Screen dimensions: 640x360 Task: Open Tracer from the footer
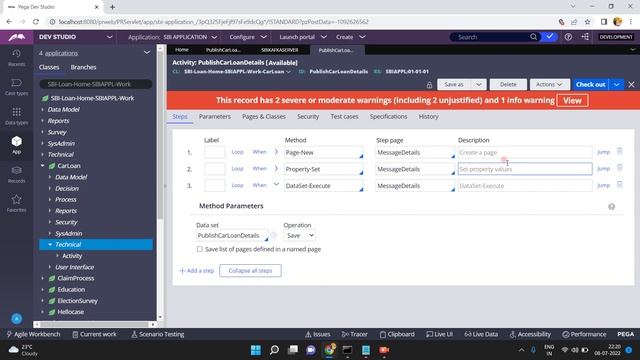[x=354, y=334]
